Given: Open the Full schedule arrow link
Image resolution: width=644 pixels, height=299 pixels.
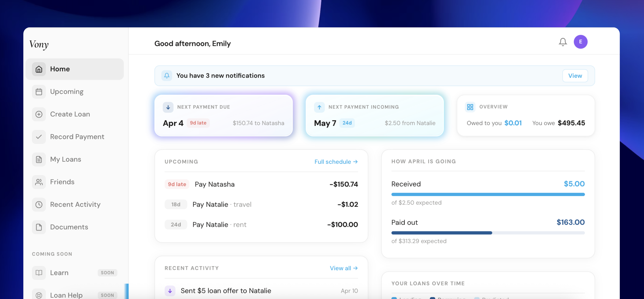Looking at the screenshot, I should coord(336,162).
